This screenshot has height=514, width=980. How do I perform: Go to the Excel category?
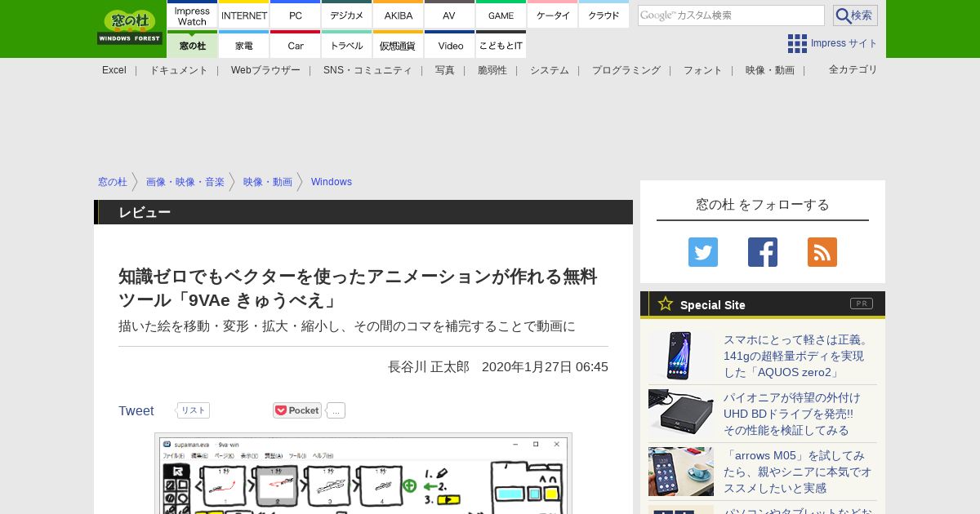(114, 70)
